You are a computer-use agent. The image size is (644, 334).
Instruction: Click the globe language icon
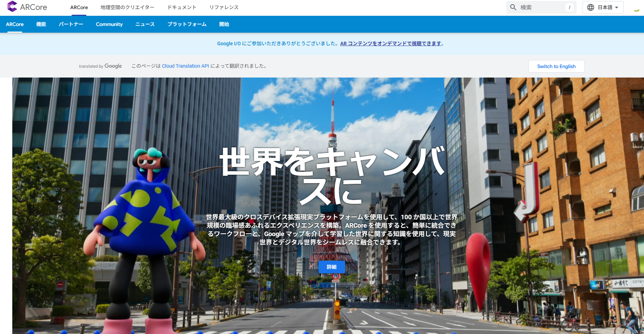pyautogui.click(x=591, y=7)
